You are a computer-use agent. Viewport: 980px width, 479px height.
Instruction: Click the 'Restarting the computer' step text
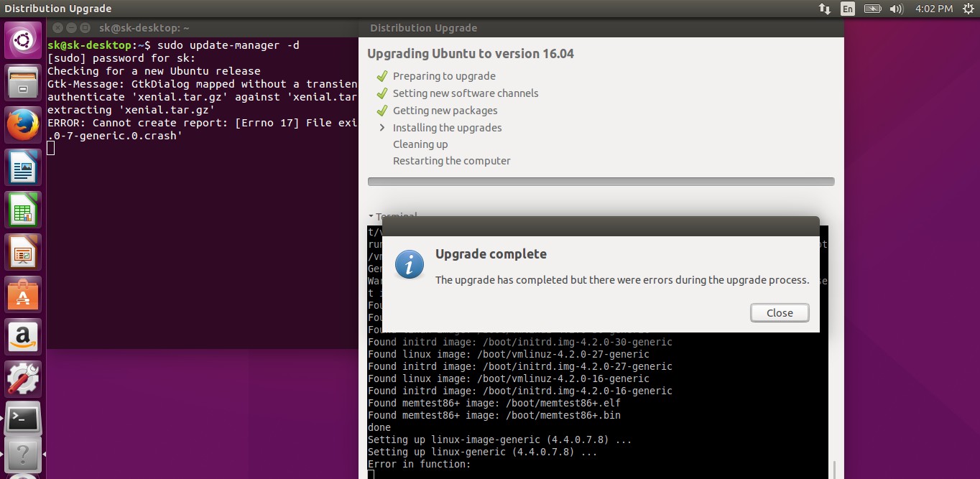pyautogui.click(x=452, y=161)
